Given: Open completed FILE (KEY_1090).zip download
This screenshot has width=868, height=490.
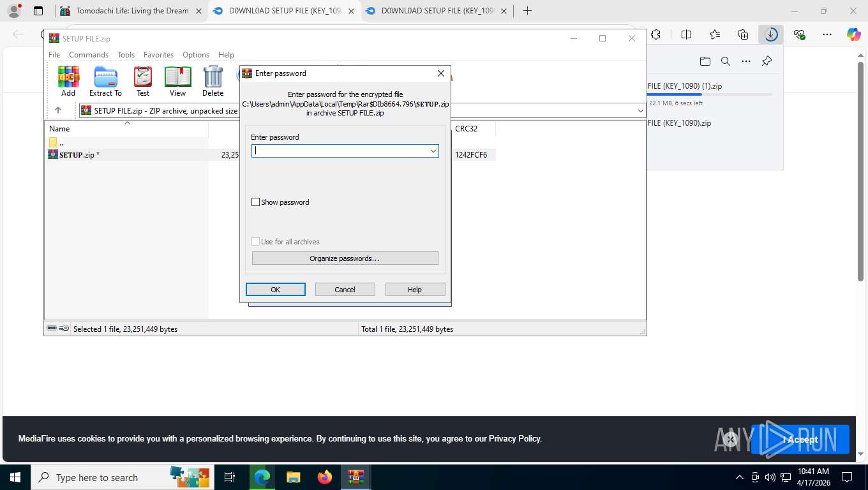Looking at the screenshot, I should click(679, 123).
